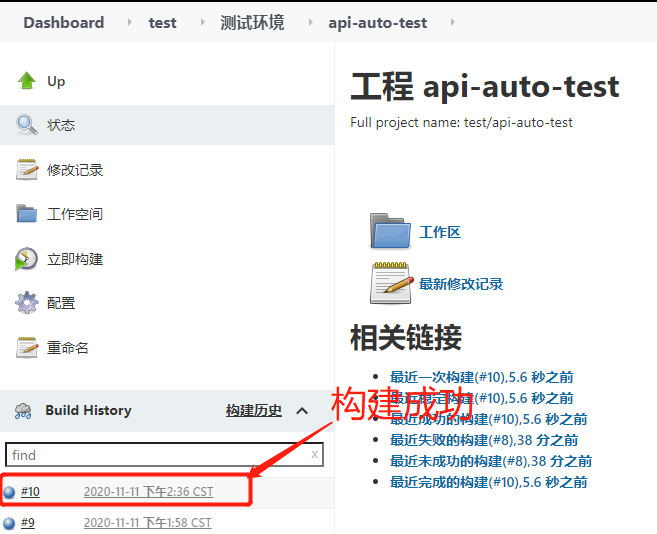Click the magnifier icon beside 状态
This screenshot has height=534, width=657.
point(27,125)
